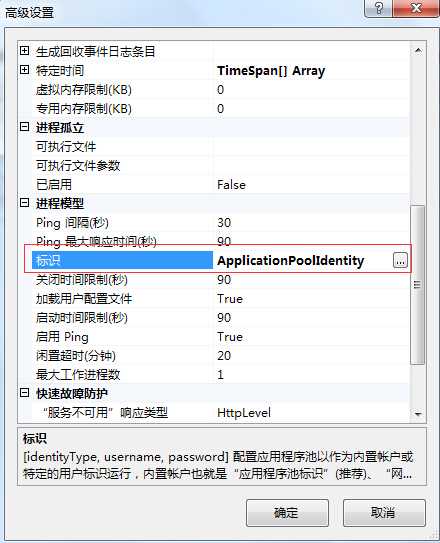
Task: Expand the 生成回收事件日志条目 group
Action: [24, 51]
